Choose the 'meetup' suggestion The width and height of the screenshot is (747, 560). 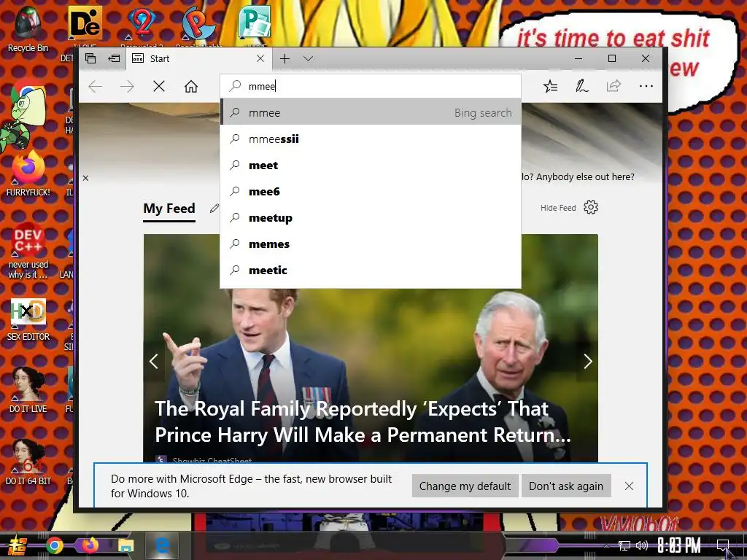(x=371, y=217)
